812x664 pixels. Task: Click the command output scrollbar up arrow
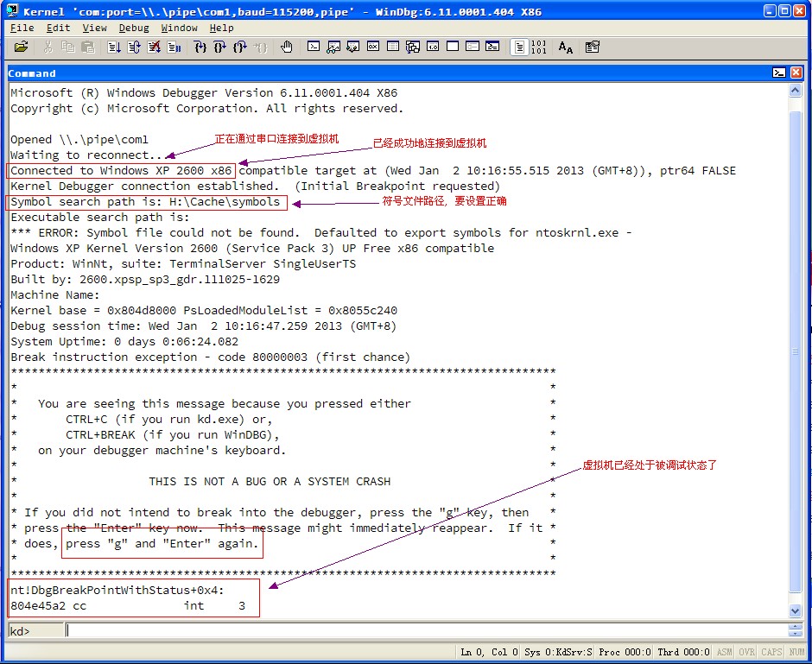point(796,91)
